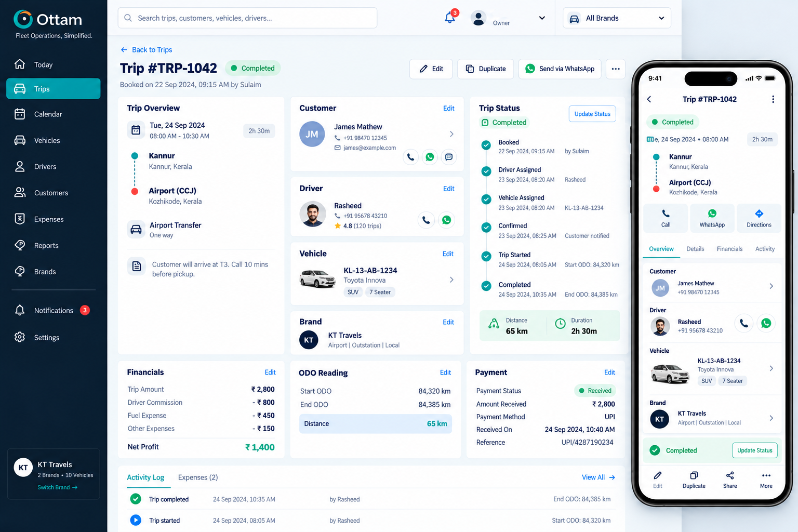Tap Share in phone bottom bar
Image resolution: width=798 pixels, height=532 pixels.
[x=730, y=480]
